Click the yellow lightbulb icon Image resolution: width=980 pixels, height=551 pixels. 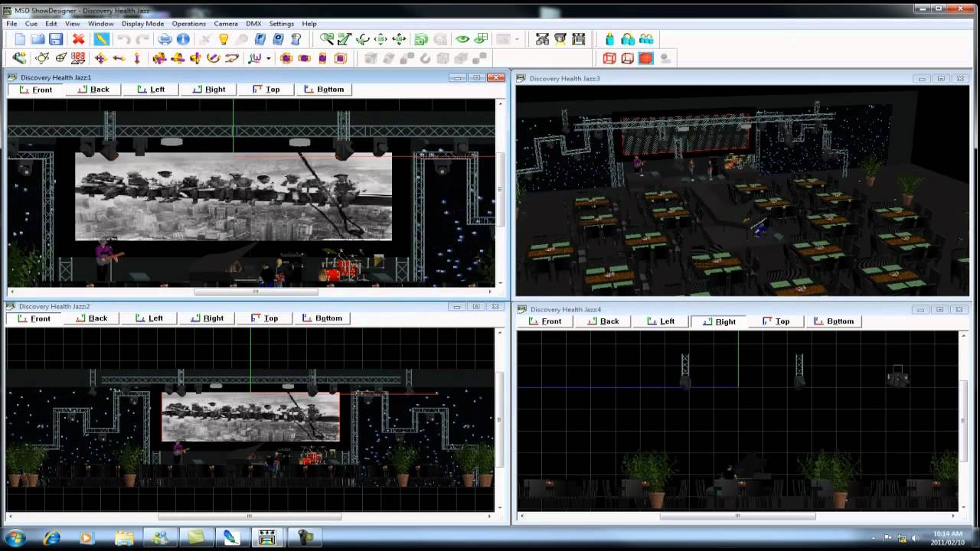[224, 39]
